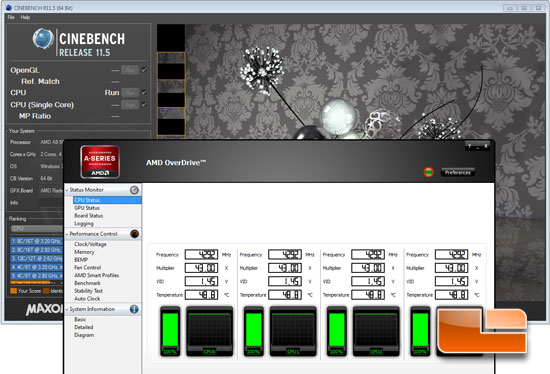Click the CPU1 VID readout
This screenshot has height=374, width=550.
(x=285, y=281)
